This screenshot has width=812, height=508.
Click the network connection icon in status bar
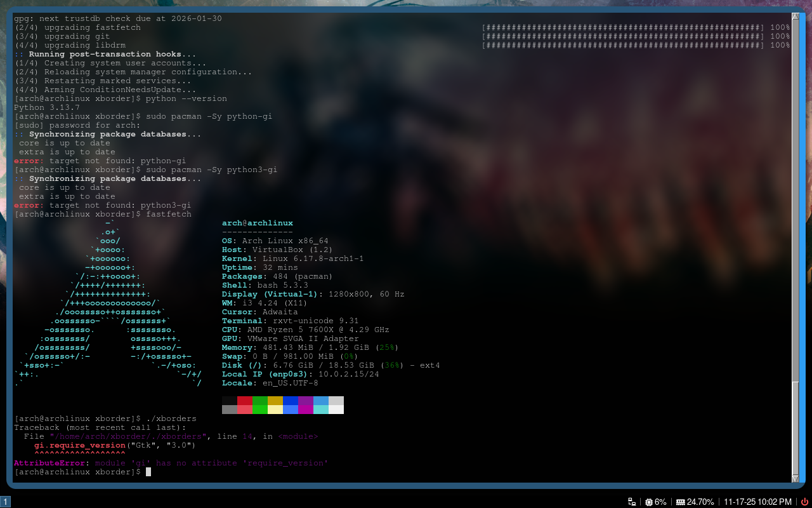(632, 502)
